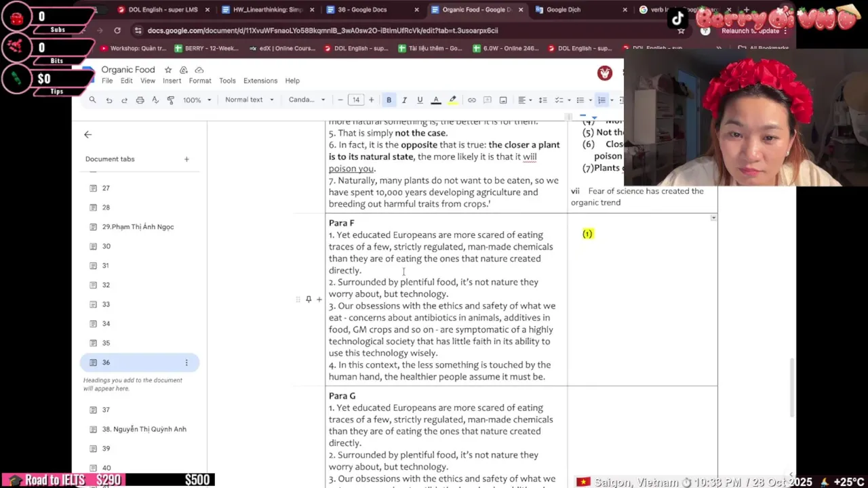Check the cloud document status icon
Viewport: 868px width, 488px height.
click(199, 70)
